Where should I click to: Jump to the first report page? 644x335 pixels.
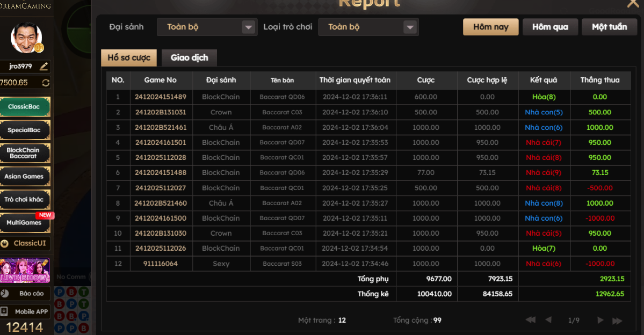[531, 320]
